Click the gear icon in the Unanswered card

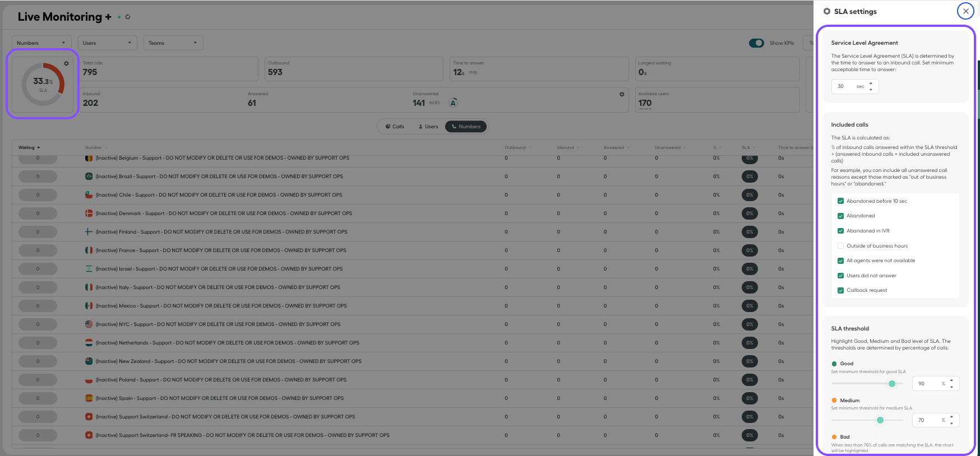(622, 94)
